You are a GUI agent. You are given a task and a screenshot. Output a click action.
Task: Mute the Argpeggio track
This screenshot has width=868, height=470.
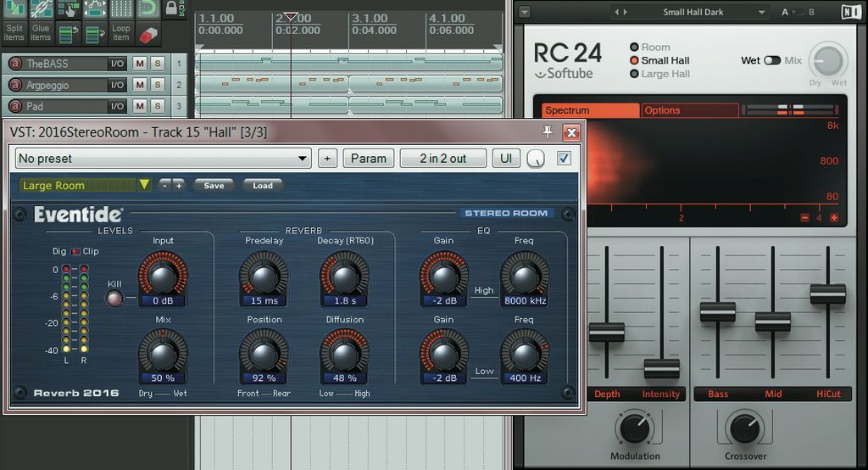tap(140, 85)
